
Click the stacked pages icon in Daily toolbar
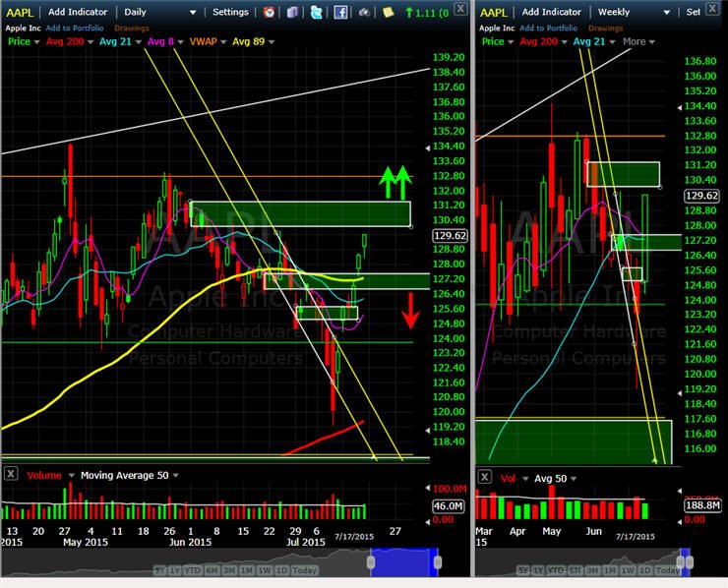[292, 12]
